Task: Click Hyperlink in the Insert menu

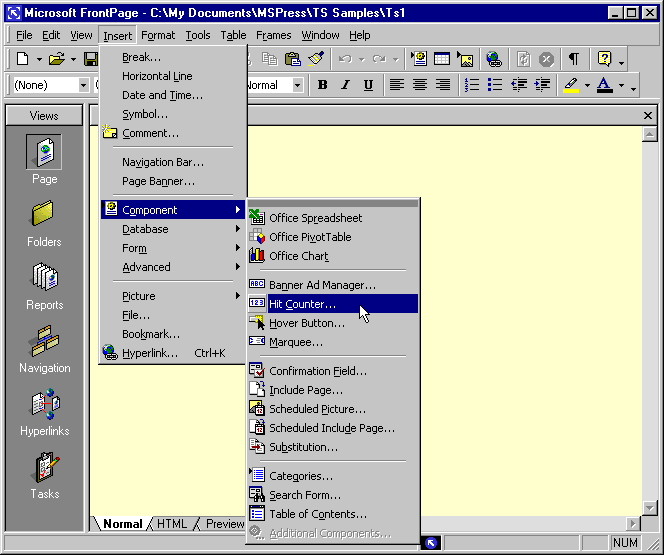Action: pos(150,353)
